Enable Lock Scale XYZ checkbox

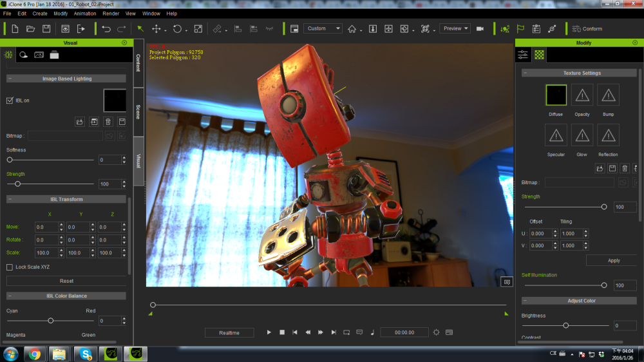click(10, 267)
